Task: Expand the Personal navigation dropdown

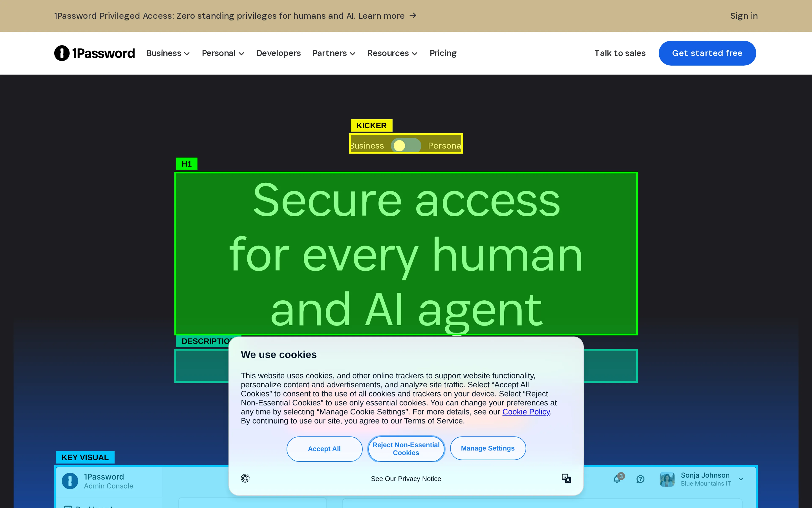Action: [x=223, y=53]
